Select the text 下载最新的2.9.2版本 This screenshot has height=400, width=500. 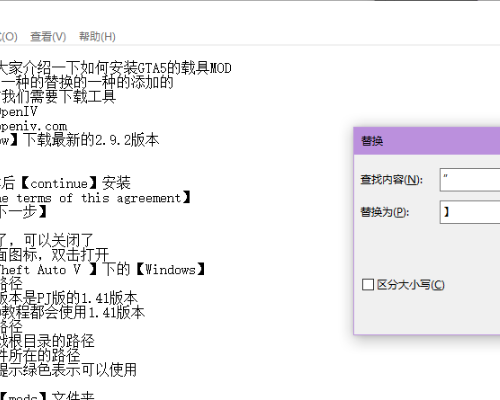pyautogui.click(x=93, y=140)
